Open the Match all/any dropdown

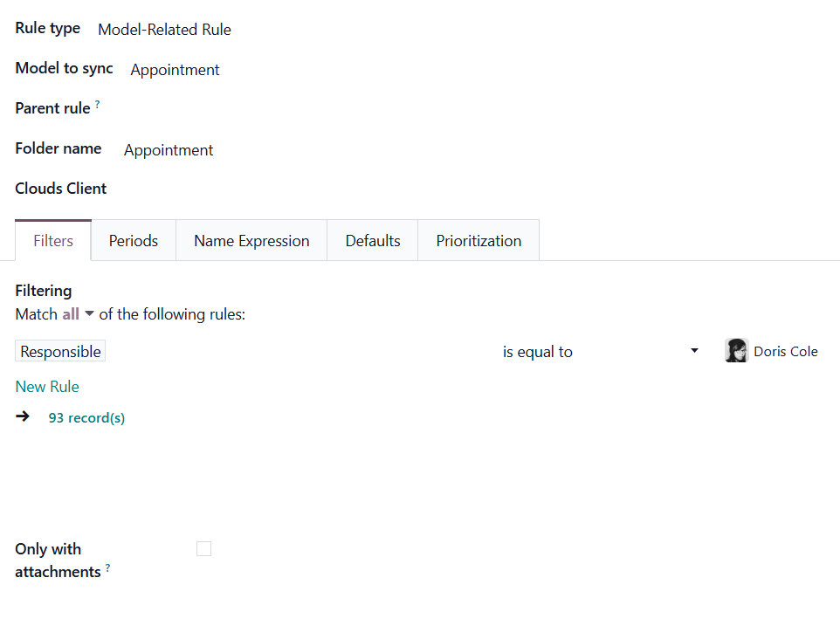click(79, 314)
